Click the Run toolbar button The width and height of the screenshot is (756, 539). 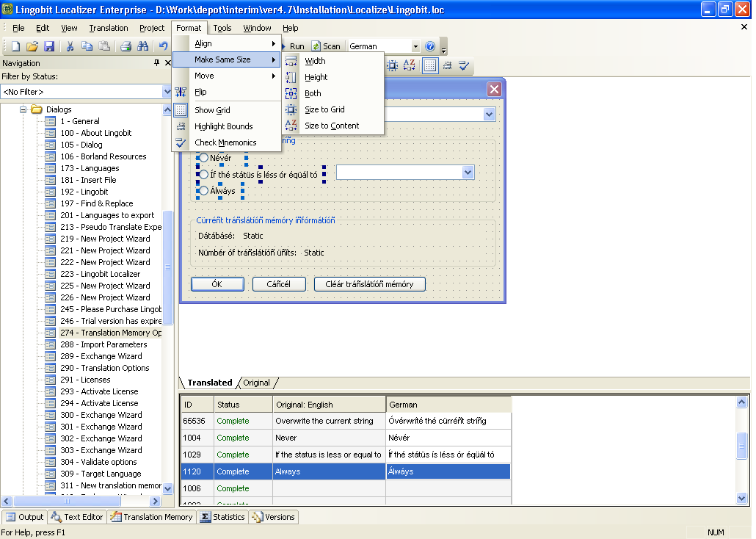coord(294,46)
